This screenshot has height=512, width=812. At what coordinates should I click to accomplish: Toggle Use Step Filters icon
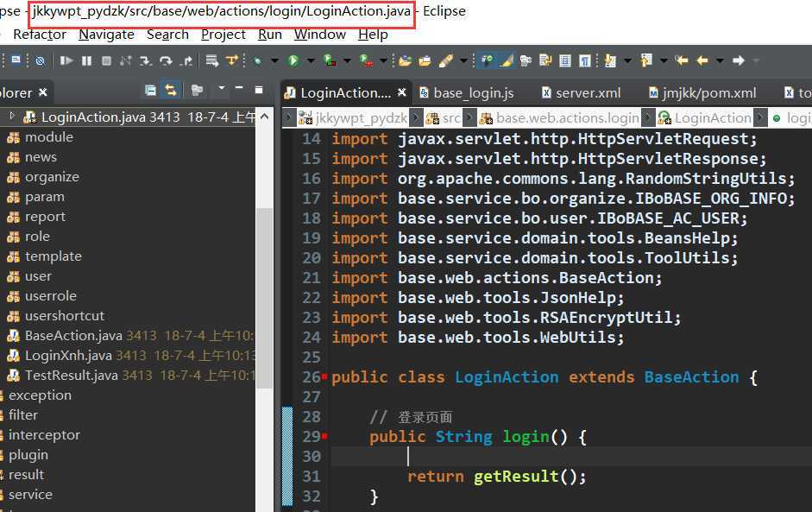(231, 60)
